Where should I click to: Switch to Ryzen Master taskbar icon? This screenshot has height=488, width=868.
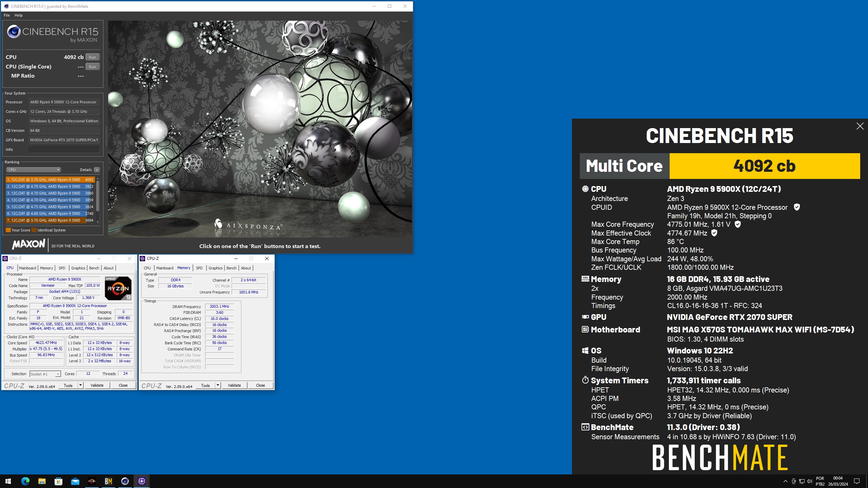pos(92,481)
